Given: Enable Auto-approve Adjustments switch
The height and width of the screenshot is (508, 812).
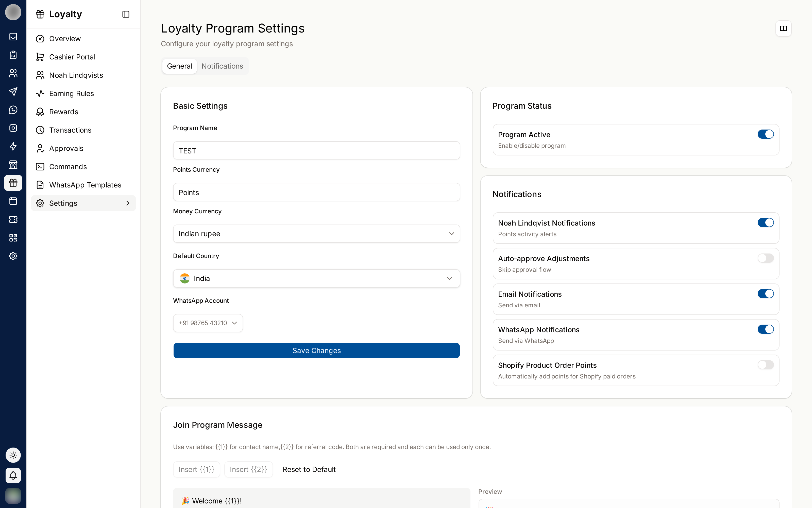Looking at the screenshot, I should pos(766,258).
